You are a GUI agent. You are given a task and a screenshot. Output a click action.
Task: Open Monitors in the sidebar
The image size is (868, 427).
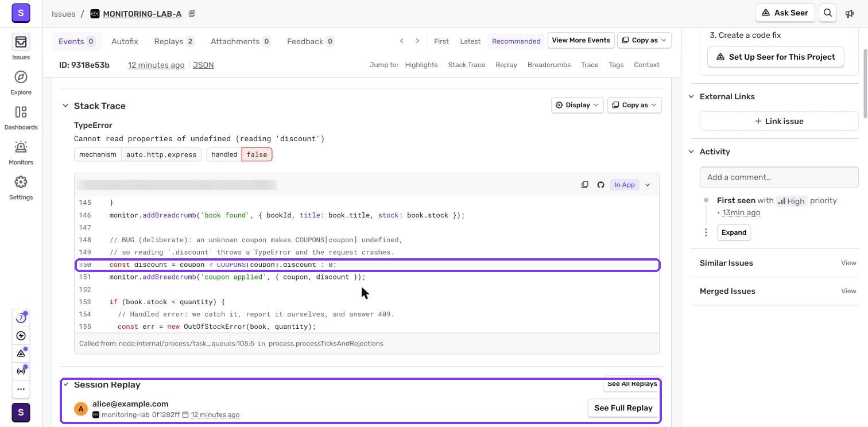[x=21, y=152]
